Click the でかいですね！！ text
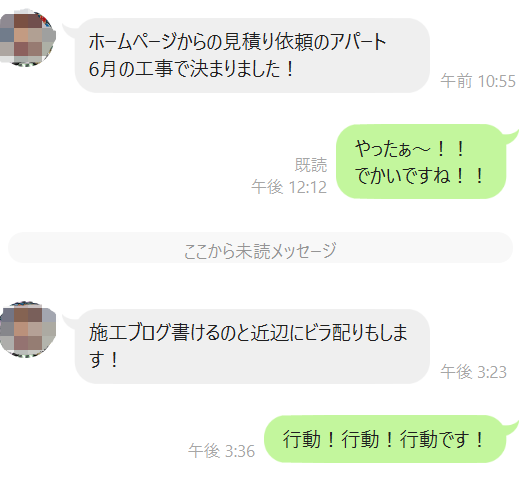The image size is (527, 480). [419, 176]
